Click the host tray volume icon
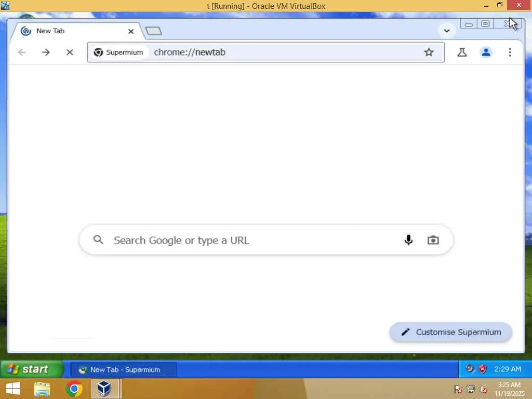 tap(483, 389)
